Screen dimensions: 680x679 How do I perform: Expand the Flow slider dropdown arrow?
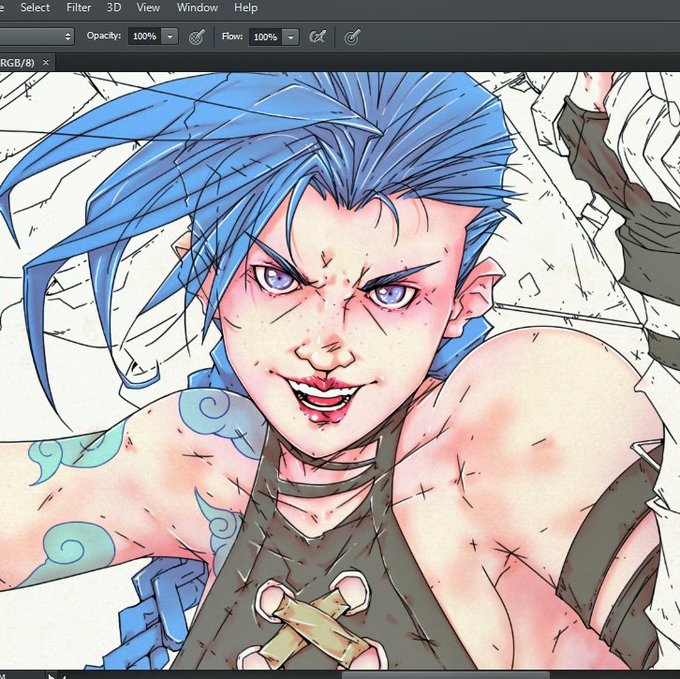291,37
